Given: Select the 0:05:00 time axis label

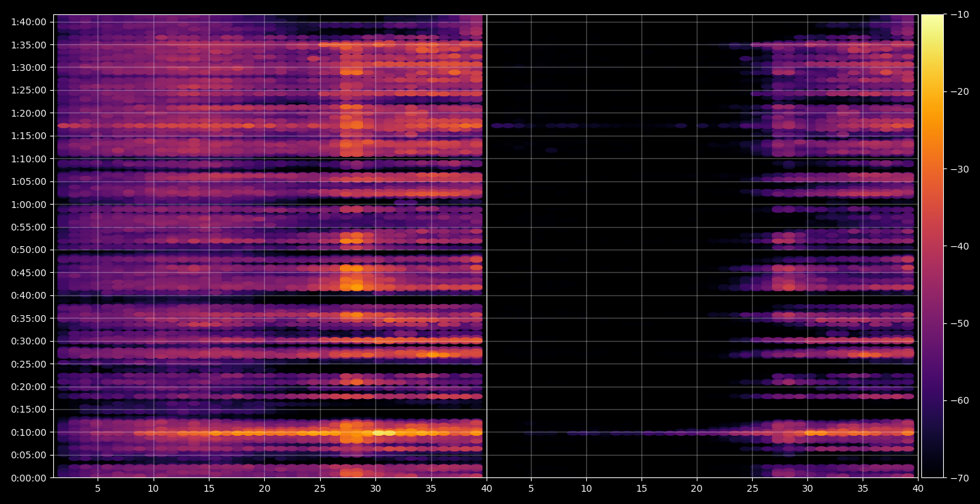Looking at the screenshot, I should [x=29, y=455].
